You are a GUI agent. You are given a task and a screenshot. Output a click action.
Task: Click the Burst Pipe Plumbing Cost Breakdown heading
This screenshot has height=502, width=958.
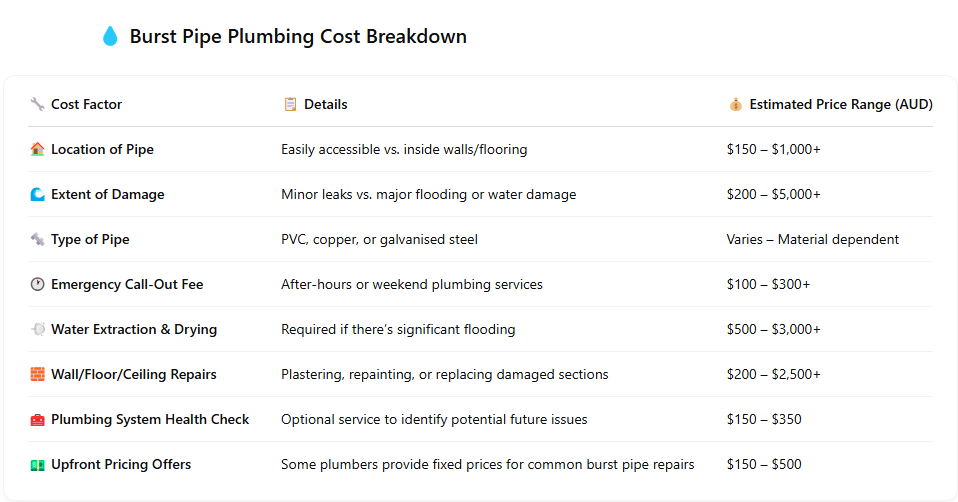pyautogui.click(x=298, y=37)
